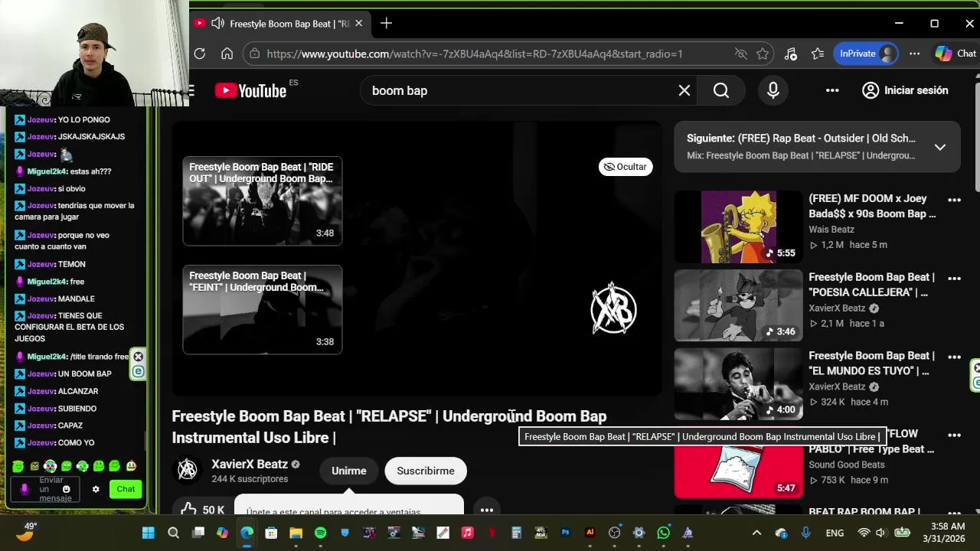Open options for EL MUNDO ES TUYO video

click(x=954, y=357)
